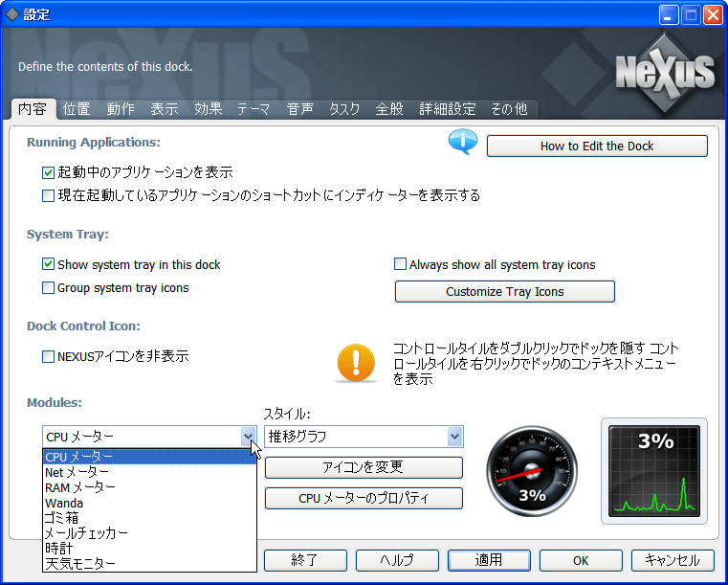Switch to 詳細設定 tab
The image size is (728, 585).
click(448, 109)
